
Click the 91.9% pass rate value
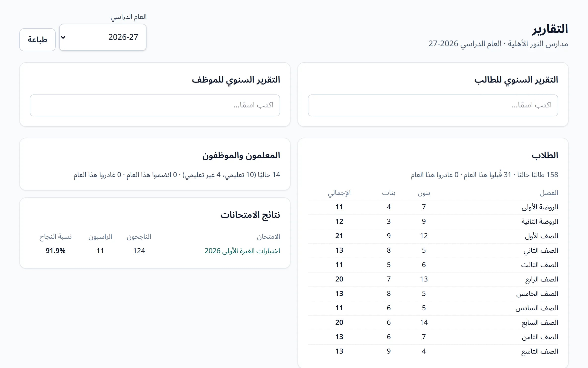pyautogui.click(x=55, y=251)
